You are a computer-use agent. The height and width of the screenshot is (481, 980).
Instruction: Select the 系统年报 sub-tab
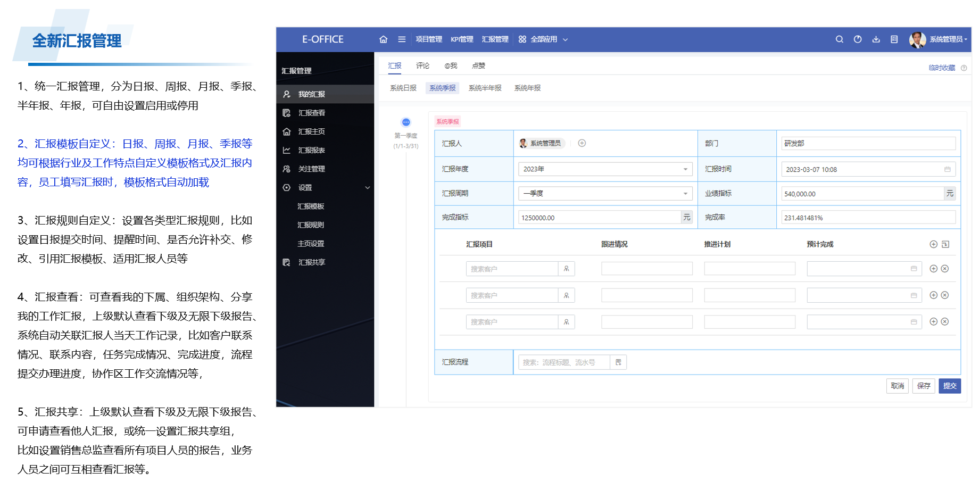point(527,88)
